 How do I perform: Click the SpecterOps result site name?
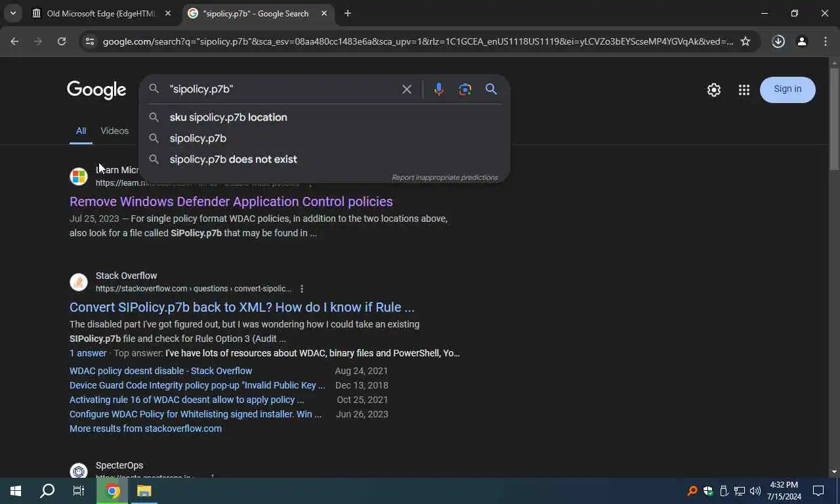click(119, 465)
